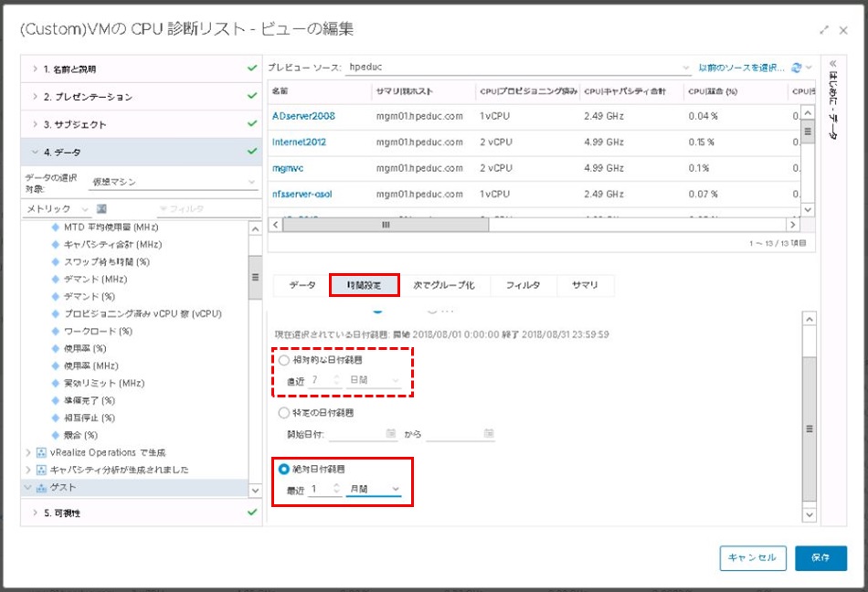Open the nfsserver-osol VM link
The width and height of the screenshot is (868, 592).
click(302, 195)
